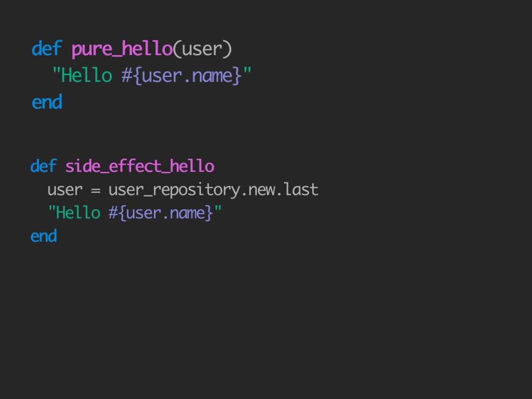Click the closing quote of side_effect_hello's string

pos(218,210)
